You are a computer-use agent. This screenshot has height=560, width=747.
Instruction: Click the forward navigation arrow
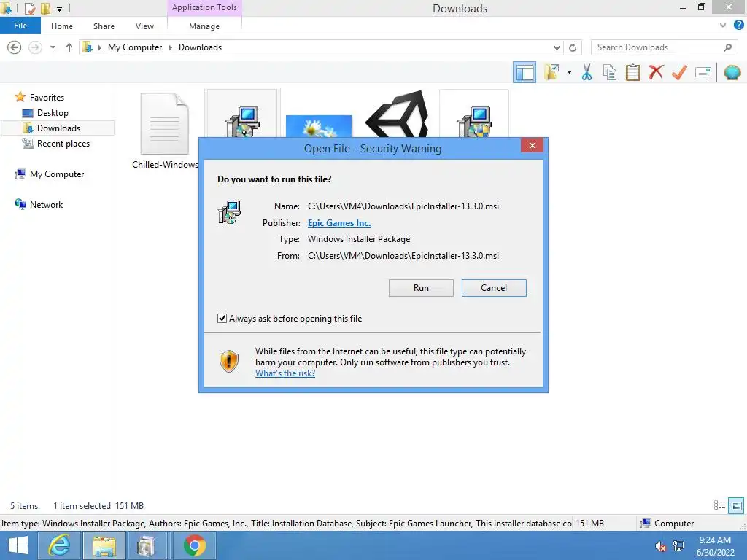tap(35, 47)
